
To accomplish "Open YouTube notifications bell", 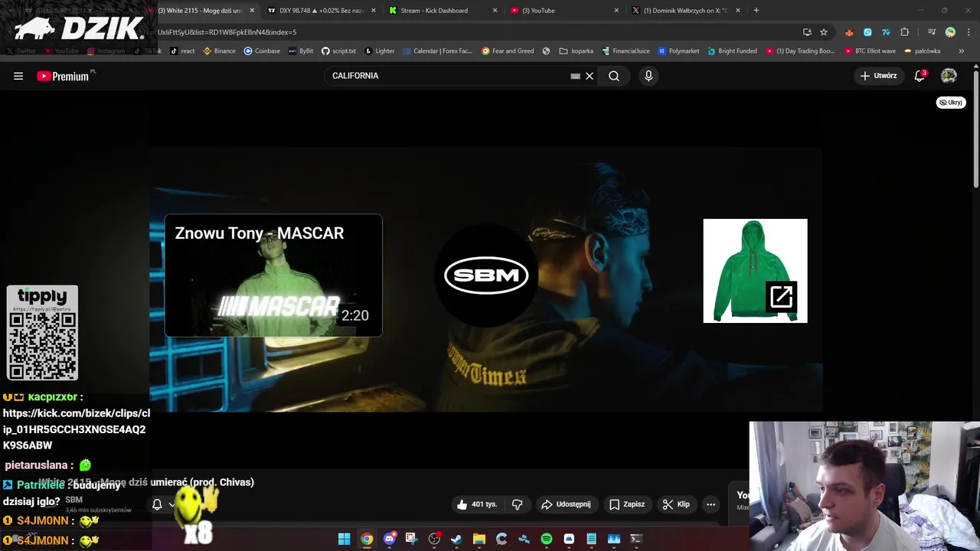I will coord(920,76).
